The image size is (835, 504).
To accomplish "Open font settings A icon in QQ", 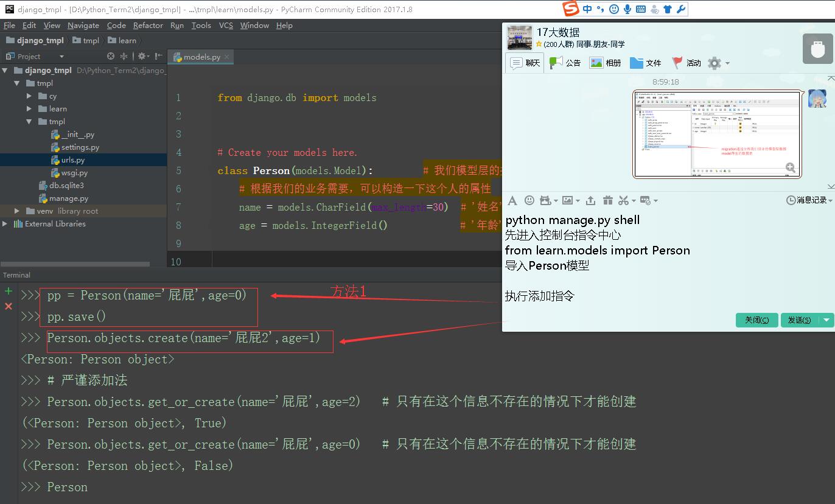I will (512, 200).
